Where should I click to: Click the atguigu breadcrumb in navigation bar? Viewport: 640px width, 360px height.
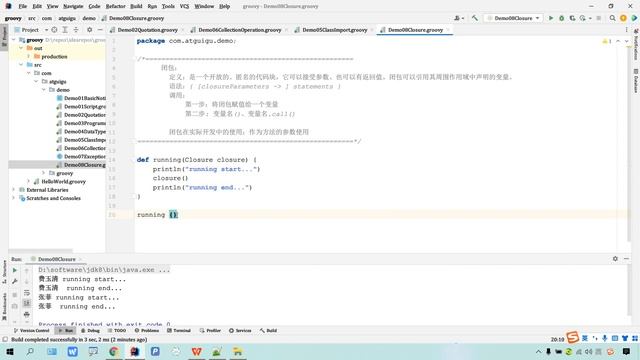[x=67, y=18]
